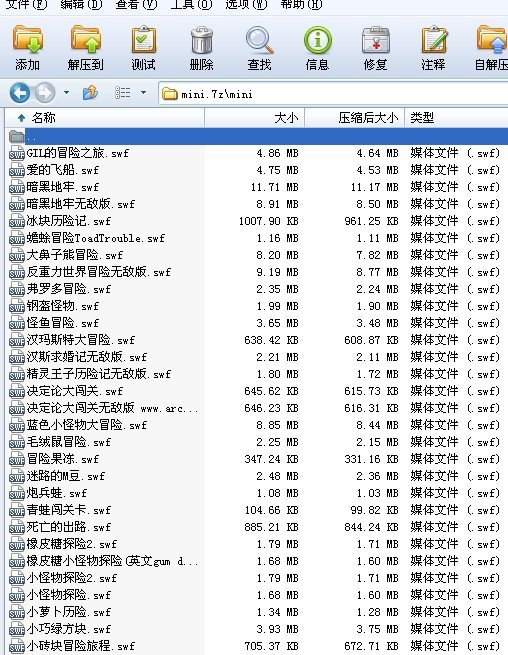Click swf icon of 冰块历险记.swf
The width and height of the screenshot is (508, 655).
coord(17,221)
